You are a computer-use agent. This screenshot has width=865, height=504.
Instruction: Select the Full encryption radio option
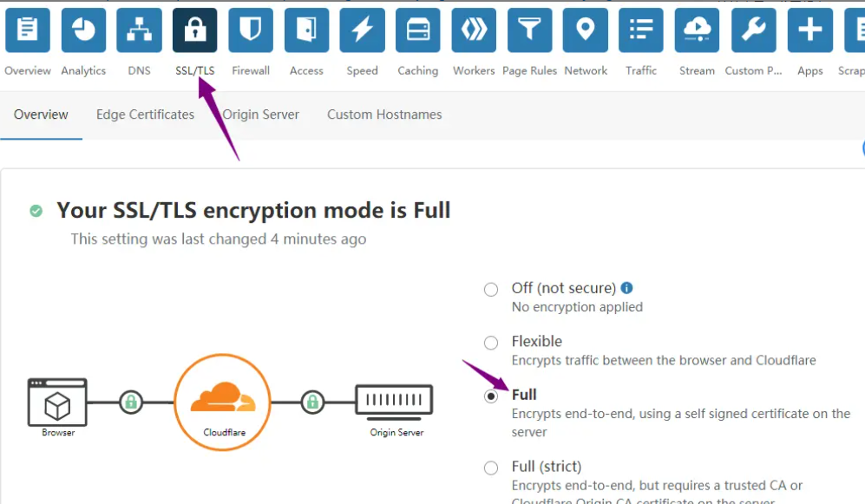491,396
